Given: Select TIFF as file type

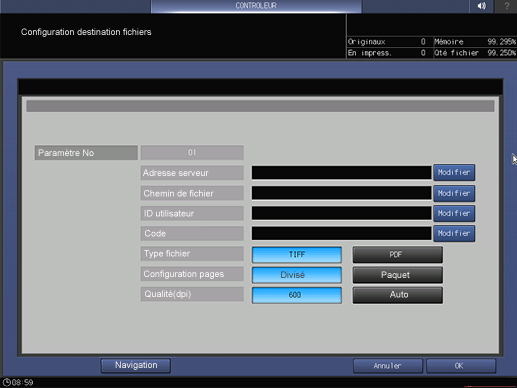Looking at the screenshot, I should coord(297,255).
